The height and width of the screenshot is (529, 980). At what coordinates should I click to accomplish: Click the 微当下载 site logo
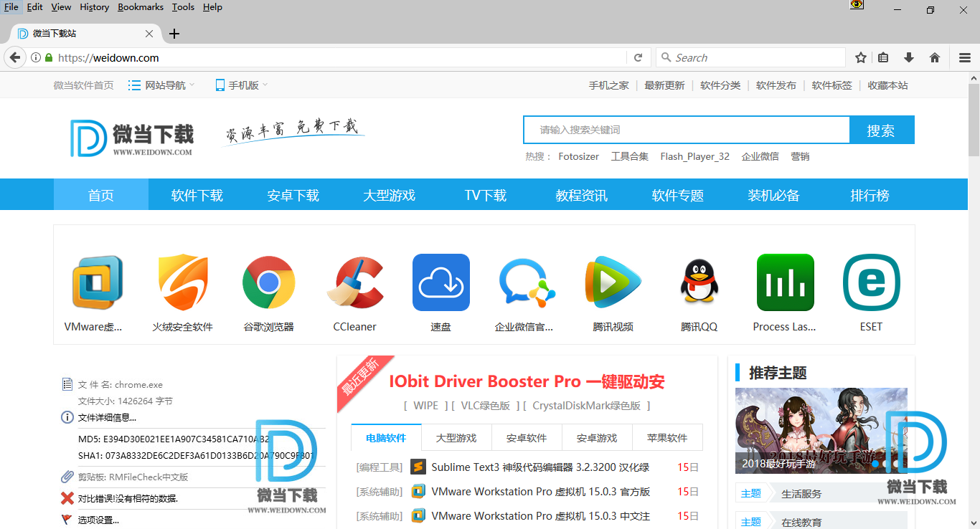[x=132, y=138]
